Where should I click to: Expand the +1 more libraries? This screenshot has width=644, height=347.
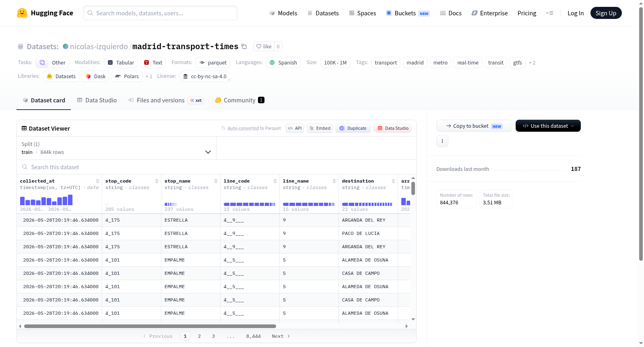[x=149, y=76]
